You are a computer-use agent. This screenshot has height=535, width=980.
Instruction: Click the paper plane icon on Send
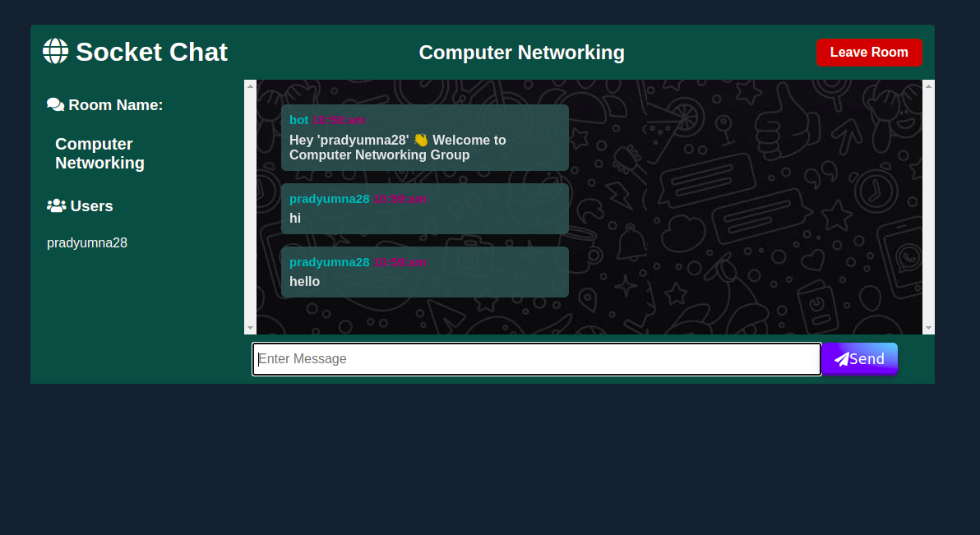coord(841,359)
